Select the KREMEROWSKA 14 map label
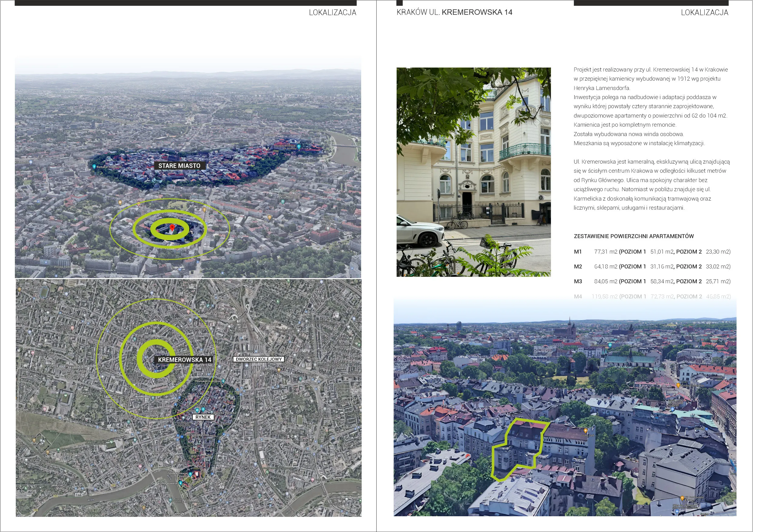772x532 pixels. (x=184, y=360)
